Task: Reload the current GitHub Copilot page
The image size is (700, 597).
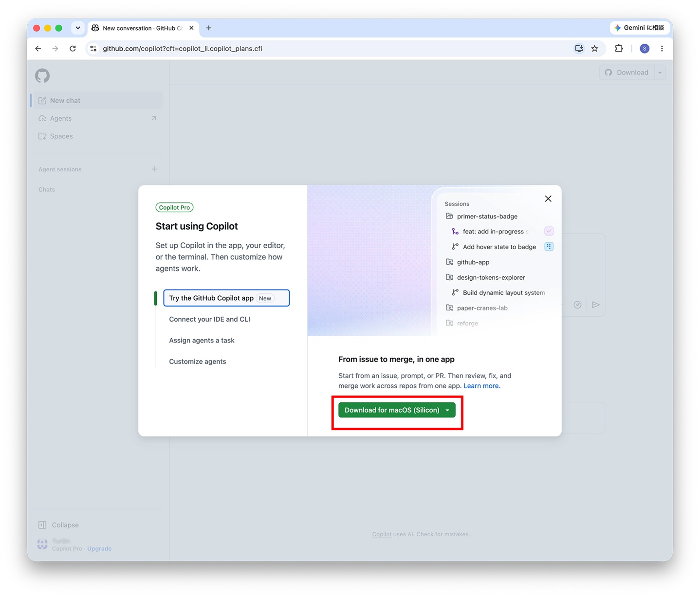Action: [73, 49]
